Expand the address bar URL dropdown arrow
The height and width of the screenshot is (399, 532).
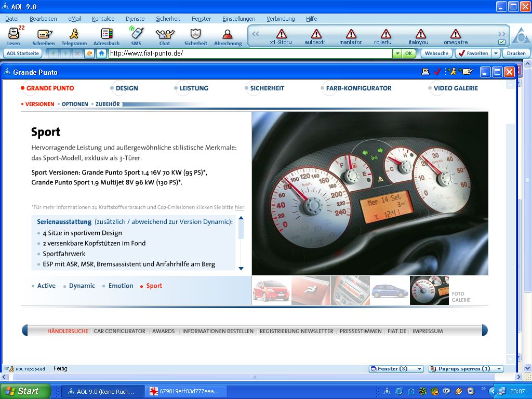pyautogui.click(x=397, y=54)
